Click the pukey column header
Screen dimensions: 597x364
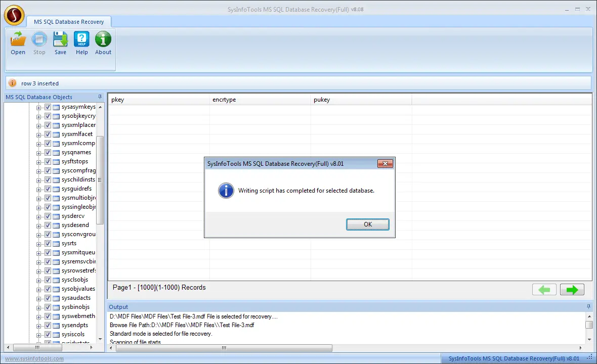(x=361, y=100)
